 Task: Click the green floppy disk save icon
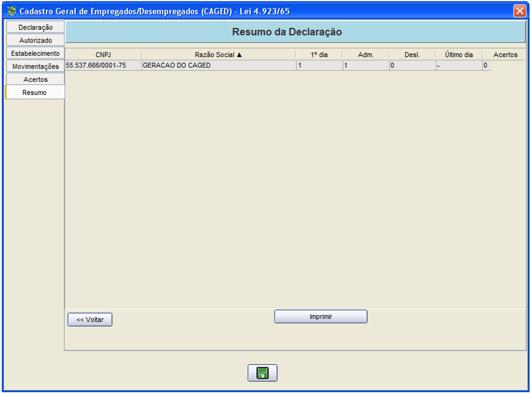(262, 373)
